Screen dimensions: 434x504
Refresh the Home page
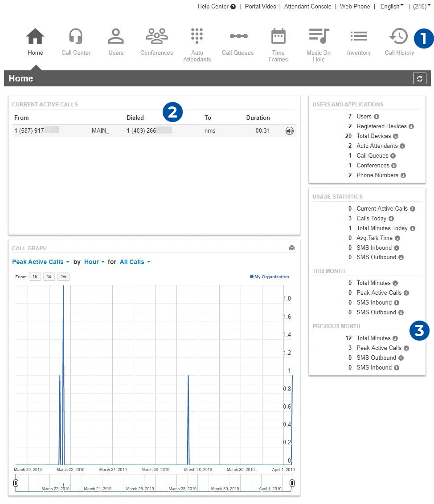420,78
